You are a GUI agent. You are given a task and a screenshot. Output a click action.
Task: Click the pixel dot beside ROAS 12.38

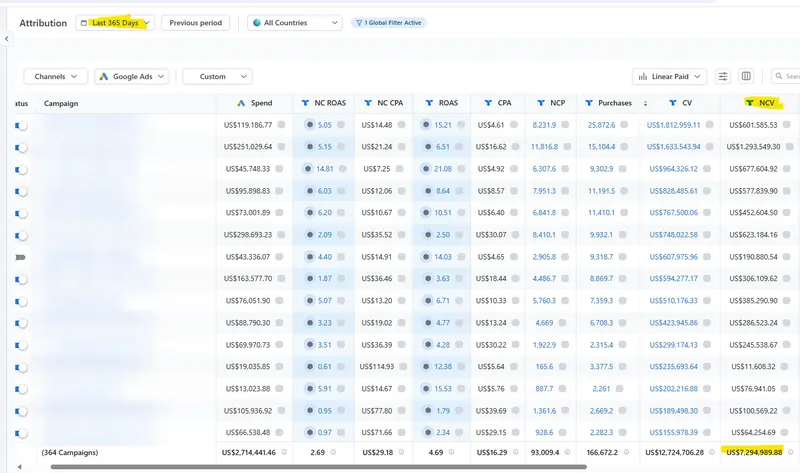[426, 366]
